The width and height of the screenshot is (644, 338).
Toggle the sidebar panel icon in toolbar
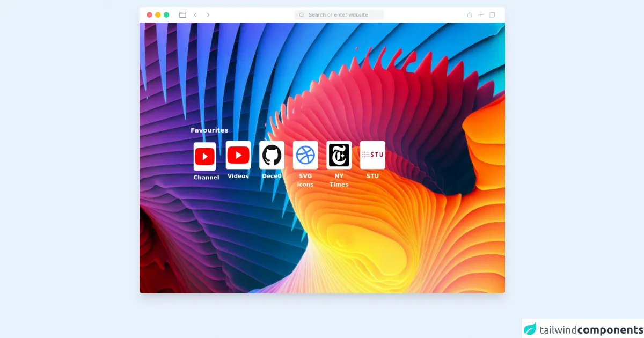click(182, 15)
